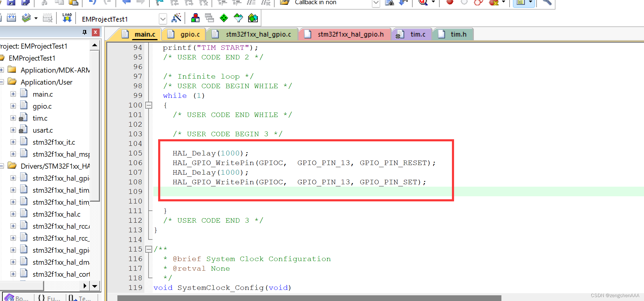
Task: Open the find combo box dropdown arrow
Action: point(376,3)
